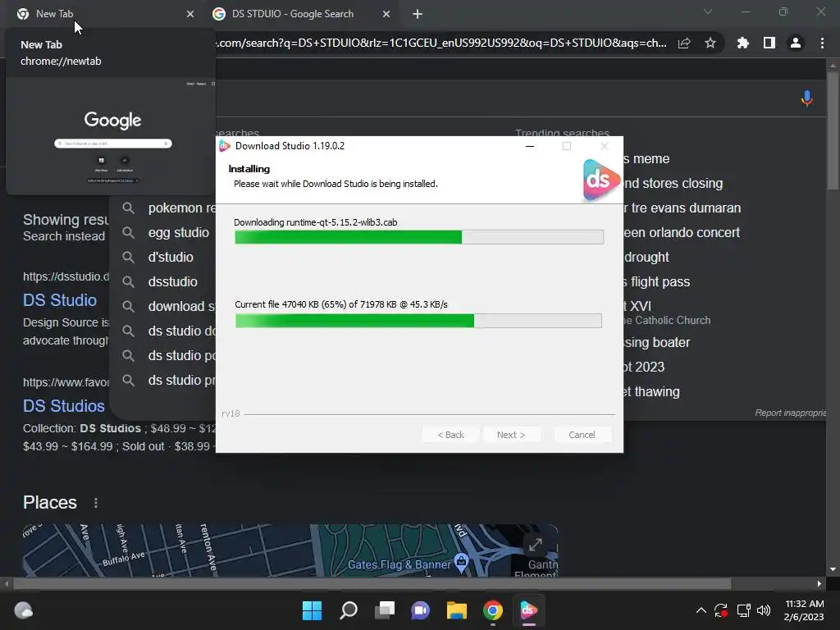Screen dimensions: 840x630
Task: Click the Chrome taskbar icon
Action: click(493, 610)
